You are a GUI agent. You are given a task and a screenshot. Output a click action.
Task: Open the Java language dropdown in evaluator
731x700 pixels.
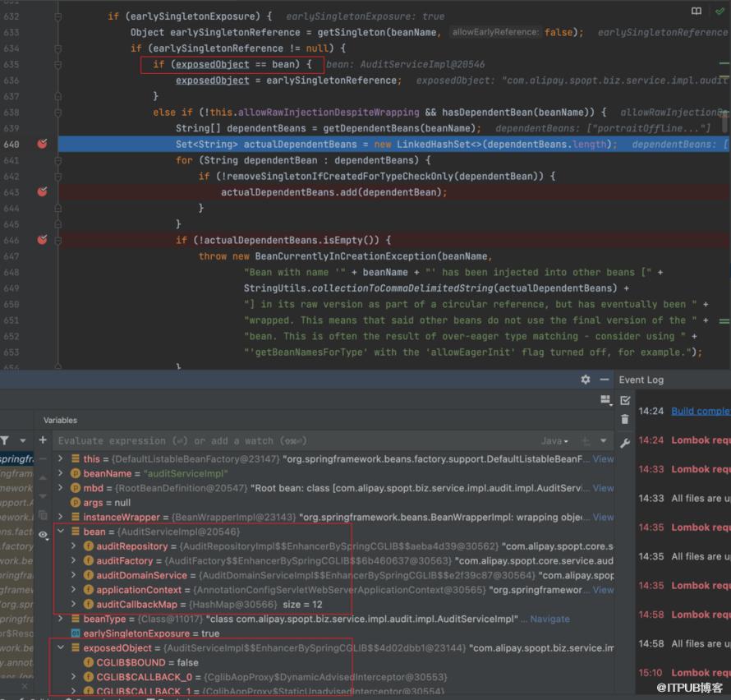(554, 441)
